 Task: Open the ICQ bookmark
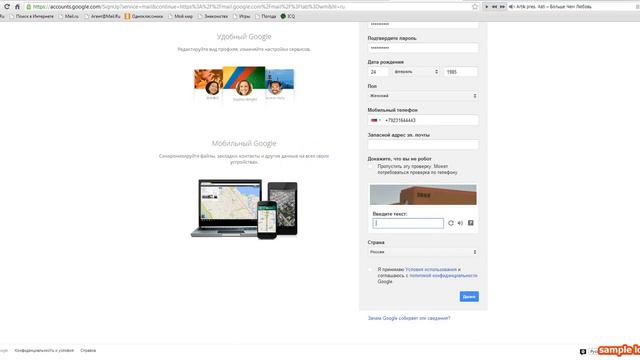(x=288, y=16)
